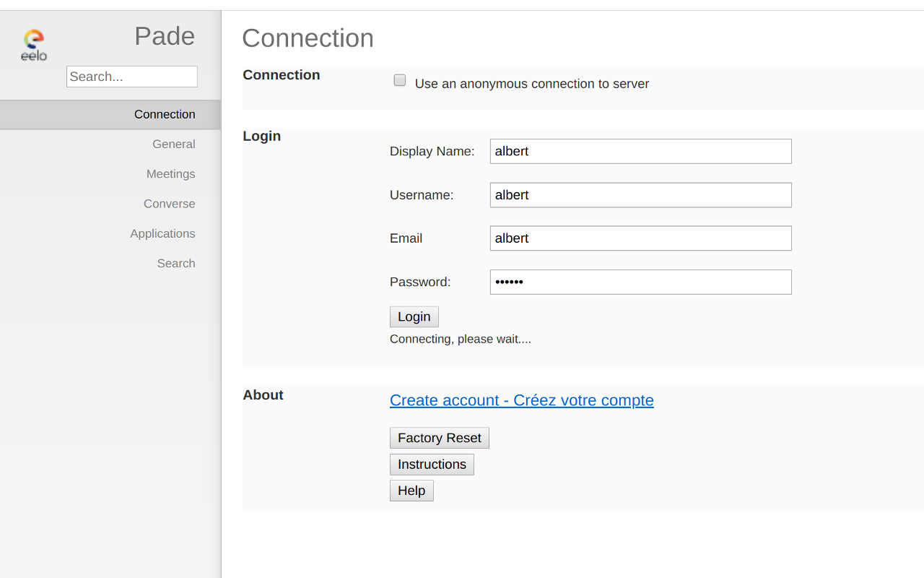924x578 pixels.
Task: Open the General settings section
Action: coord(173,144)
